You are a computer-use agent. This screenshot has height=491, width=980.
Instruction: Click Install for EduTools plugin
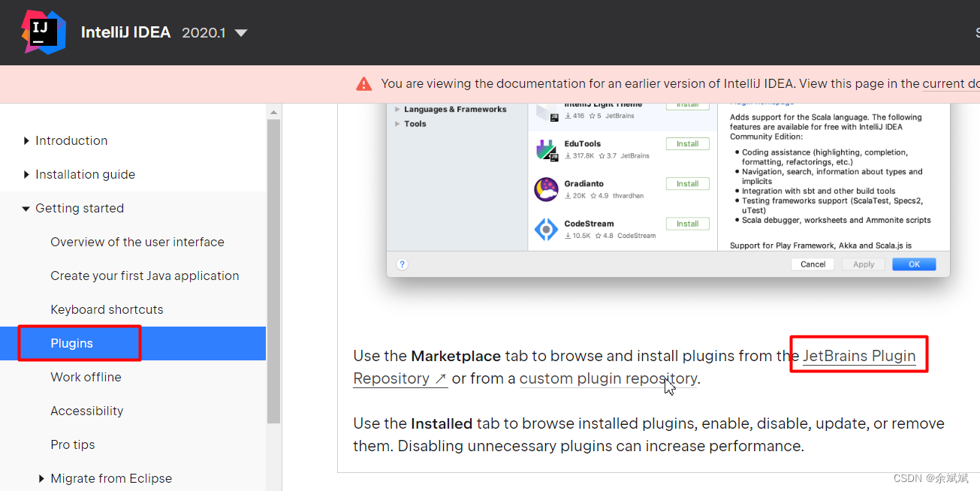(687, 143)
